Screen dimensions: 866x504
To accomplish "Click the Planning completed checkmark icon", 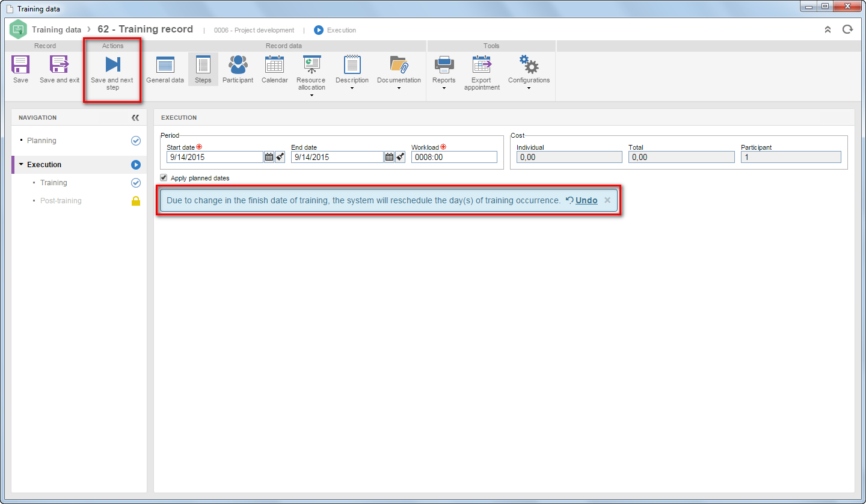I will click(136, 141).
